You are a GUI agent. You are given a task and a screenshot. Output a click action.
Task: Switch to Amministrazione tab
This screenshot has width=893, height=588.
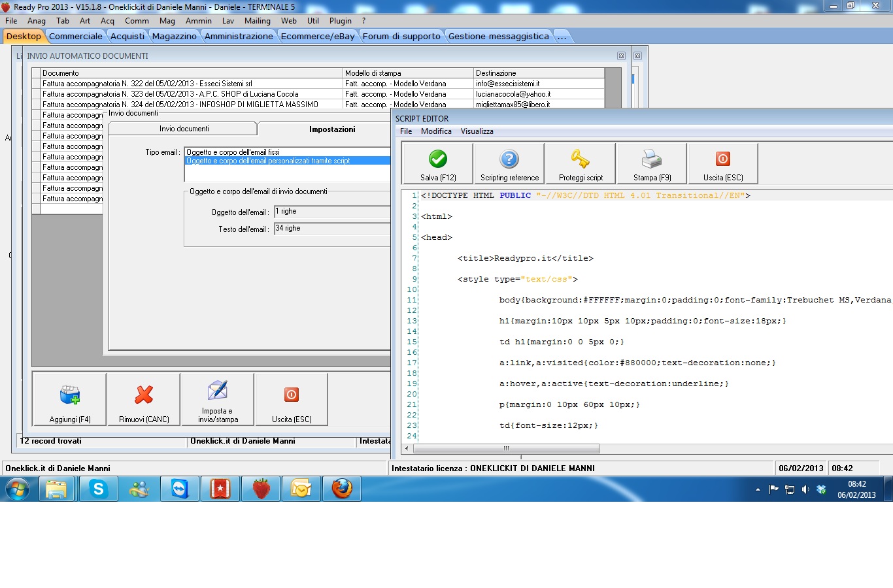click(239, 36)
